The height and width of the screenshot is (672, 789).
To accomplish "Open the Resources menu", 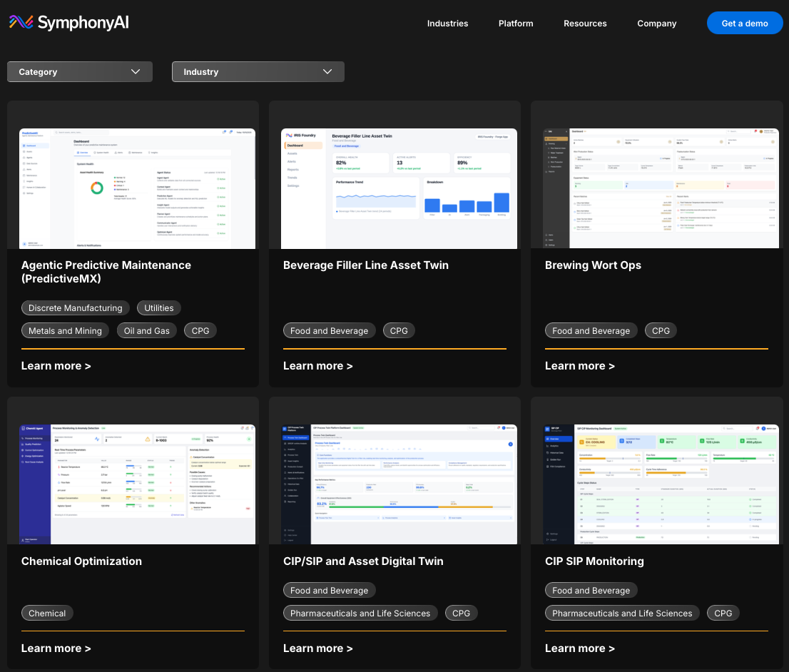I will [x=585, y=23].
